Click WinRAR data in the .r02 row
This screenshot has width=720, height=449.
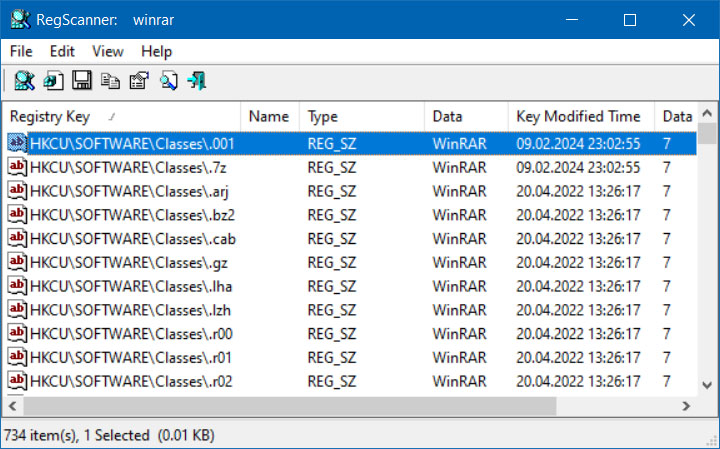459,382
